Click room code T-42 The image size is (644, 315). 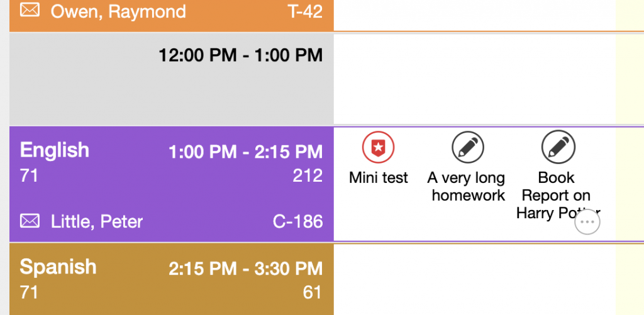click(x=305, y=11)
